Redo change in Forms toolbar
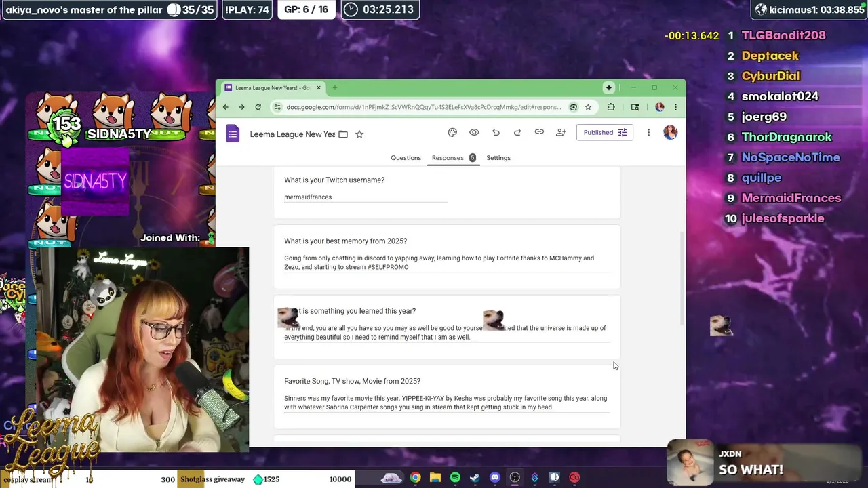This screenshot has width=868, height=488. tap(517, 132)
